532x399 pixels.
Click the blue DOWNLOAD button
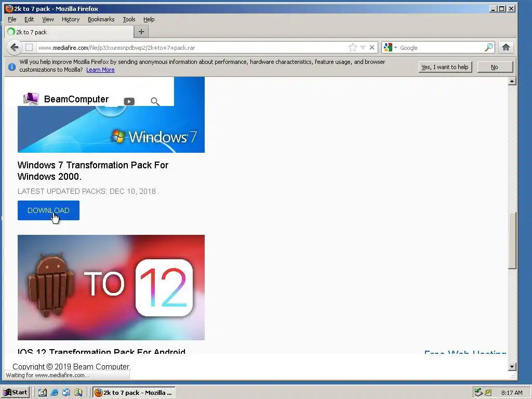point(48,210)
